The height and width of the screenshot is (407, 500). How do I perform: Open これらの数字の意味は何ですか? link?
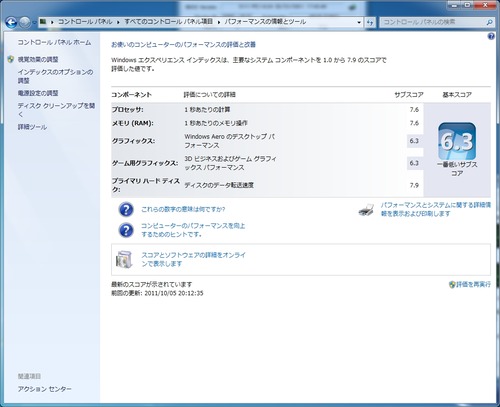183,209
